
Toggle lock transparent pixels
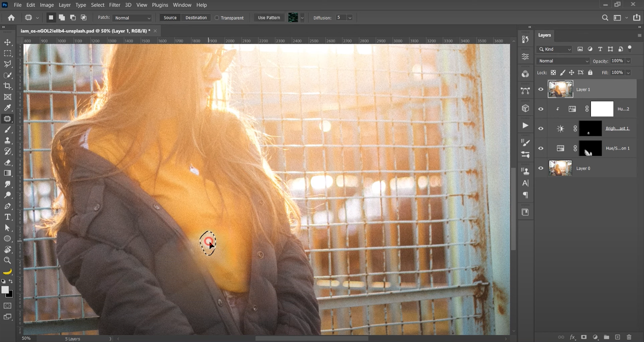pos(553,73)
